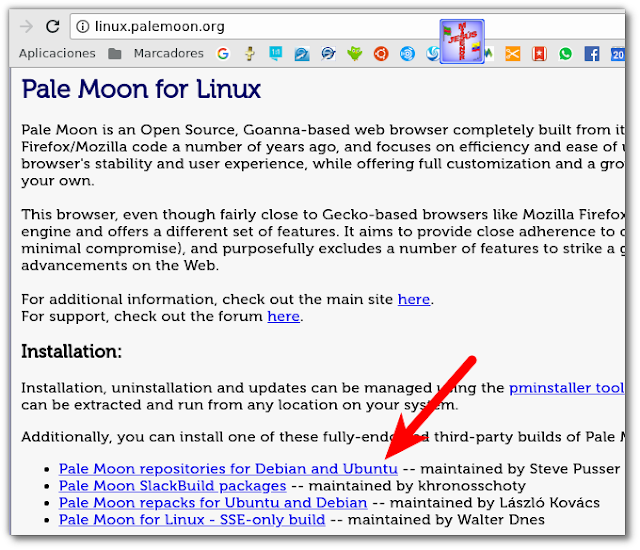Click the browser forward arrow button
The height and width of the screenshot is (550, 640).
tap(26, 27)
